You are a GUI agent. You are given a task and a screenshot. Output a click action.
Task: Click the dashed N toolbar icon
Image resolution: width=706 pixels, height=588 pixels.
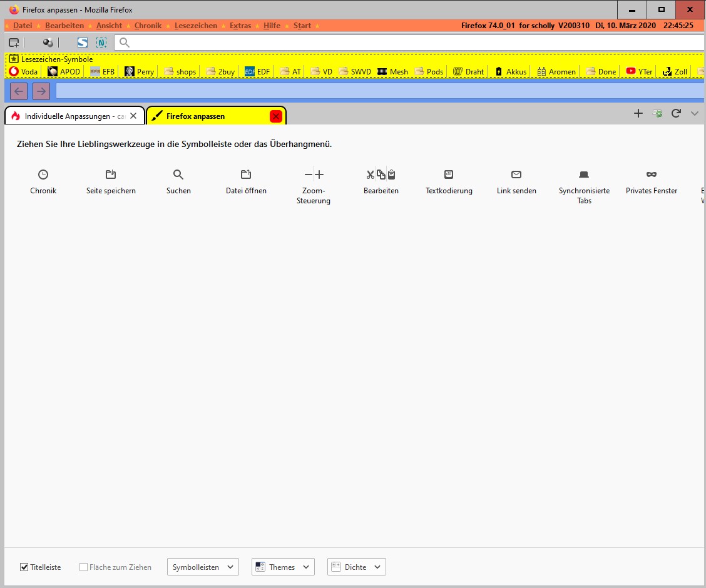point(101,43)
